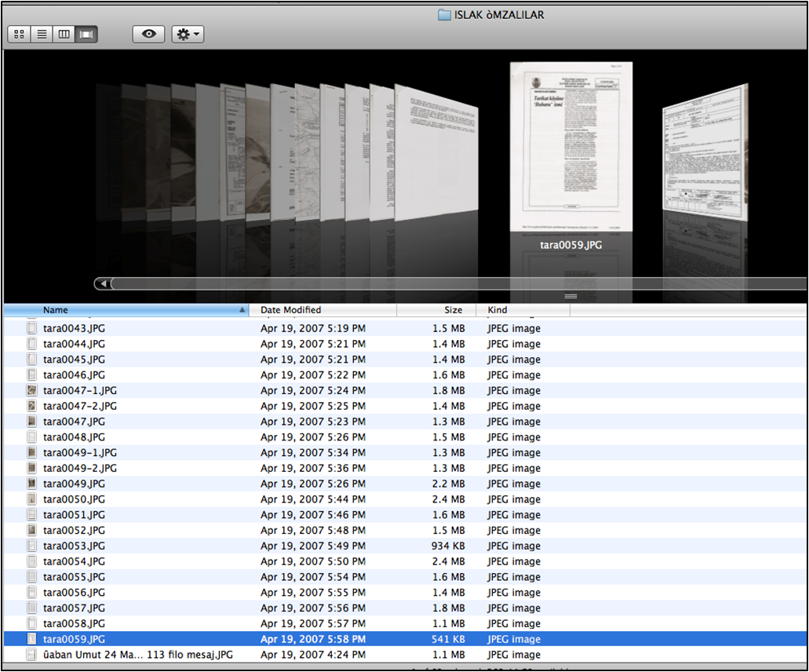Screen dimensions: 809x672
Task: Click the ISLAK folder icon in title bar
Action: pos(444,15)
